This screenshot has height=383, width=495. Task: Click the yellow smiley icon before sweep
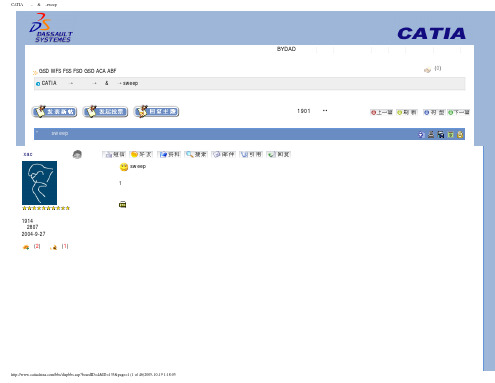(124, 167)
